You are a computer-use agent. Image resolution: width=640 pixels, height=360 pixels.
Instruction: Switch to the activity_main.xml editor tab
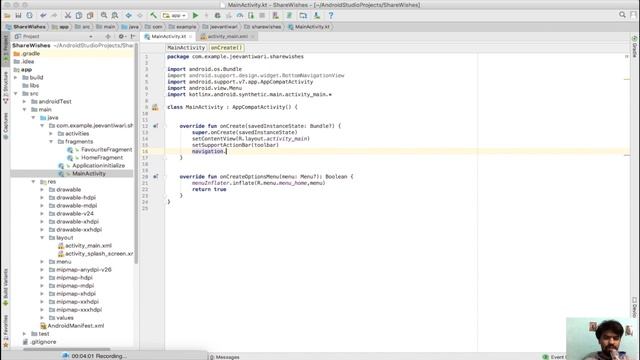click(228, 36)
